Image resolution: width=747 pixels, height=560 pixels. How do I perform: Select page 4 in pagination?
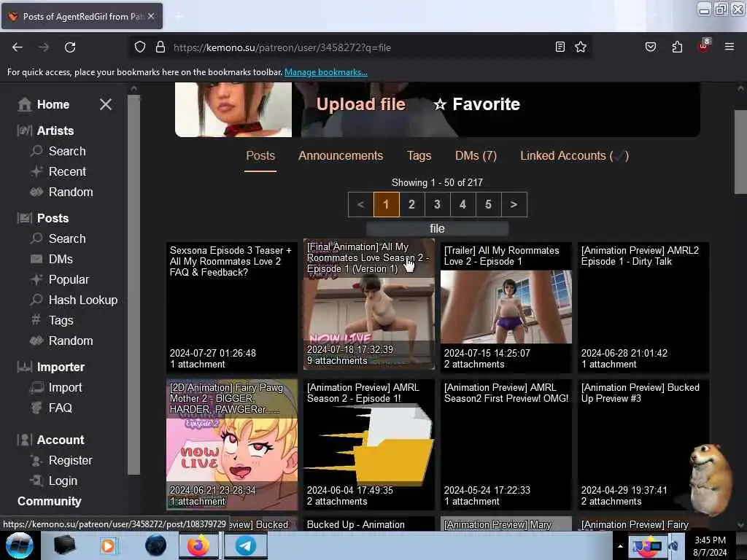point(462,205)
